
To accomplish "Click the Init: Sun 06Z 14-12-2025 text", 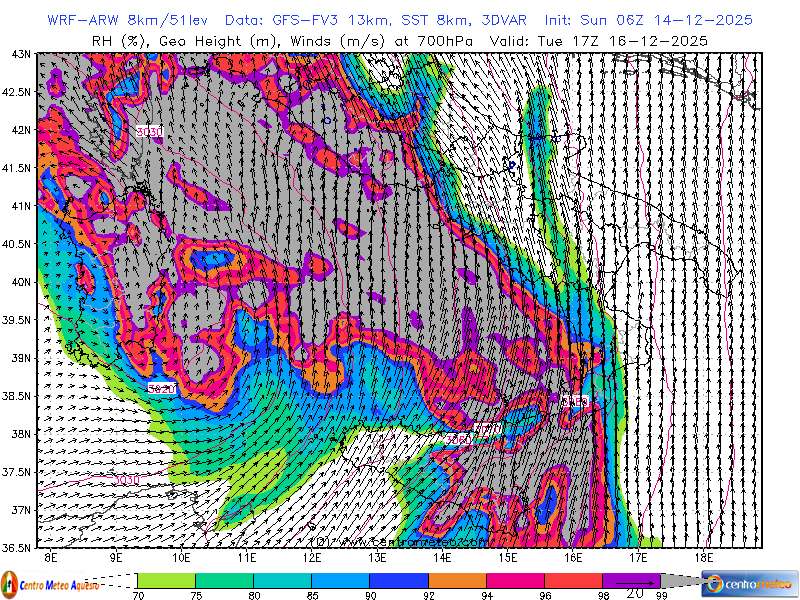I will (649, 20).
